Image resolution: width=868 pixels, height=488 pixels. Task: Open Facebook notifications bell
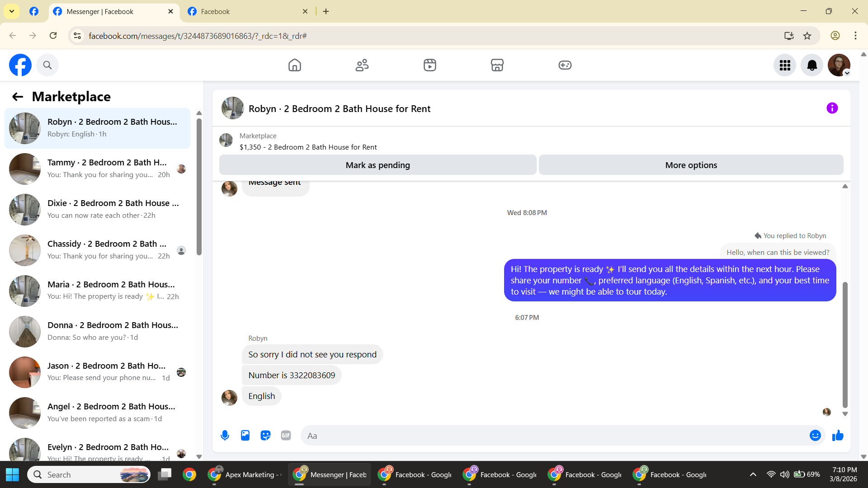(x=812, y=66)
